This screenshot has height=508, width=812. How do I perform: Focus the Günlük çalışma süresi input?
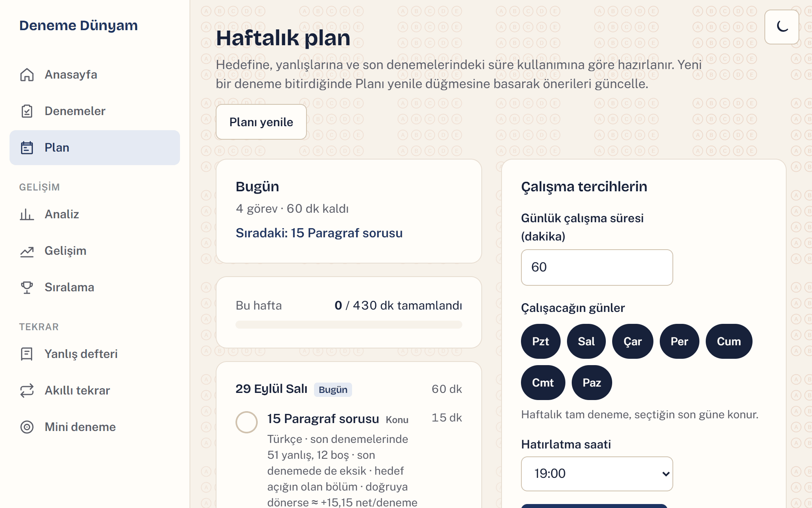pyautogui.click(x=597, y=267)
